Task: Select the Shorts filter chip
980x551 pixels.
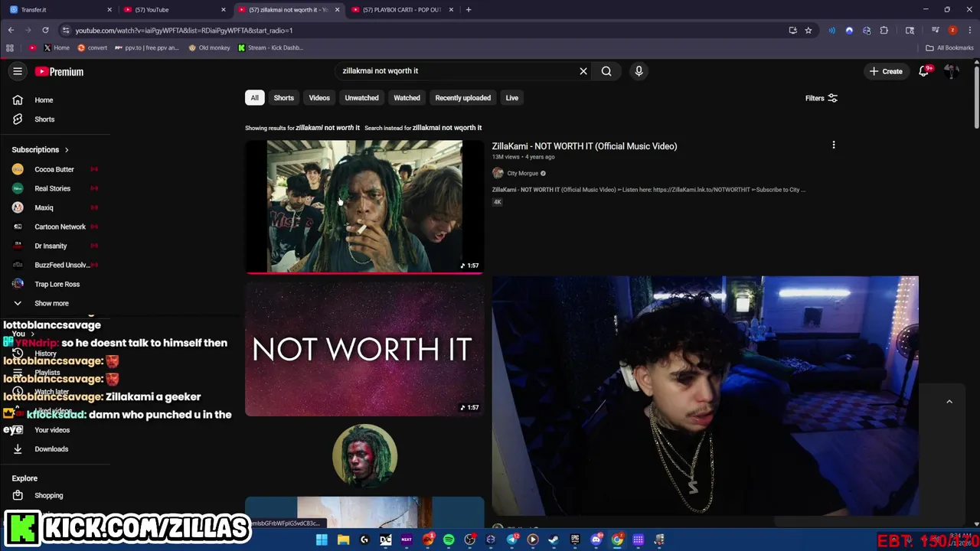Action: coord(284,98)
